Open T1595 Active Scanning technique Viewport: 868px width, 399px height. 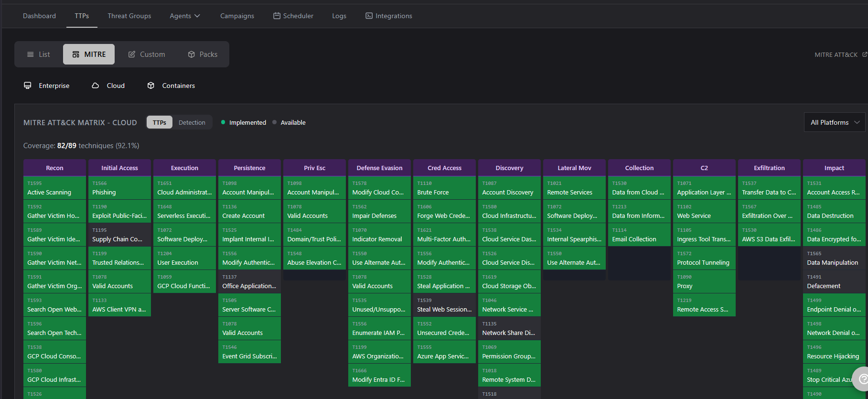pyautogui.click(x=54, y=188)
